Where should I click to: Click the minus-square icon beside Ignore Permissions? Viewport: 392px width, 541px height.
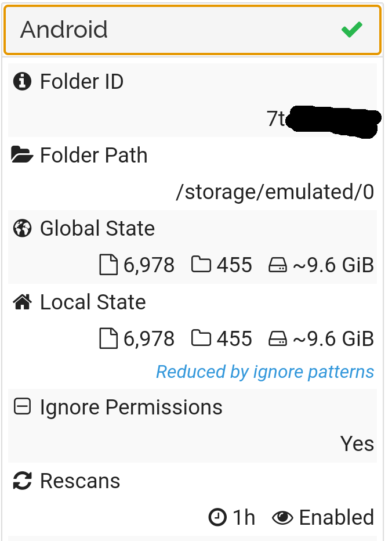pos(21,406)
